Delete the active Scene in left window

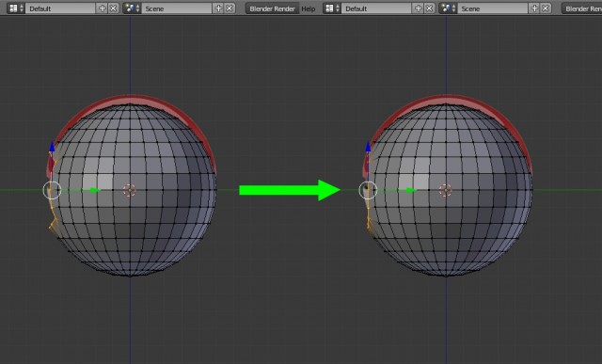point(230,8)
